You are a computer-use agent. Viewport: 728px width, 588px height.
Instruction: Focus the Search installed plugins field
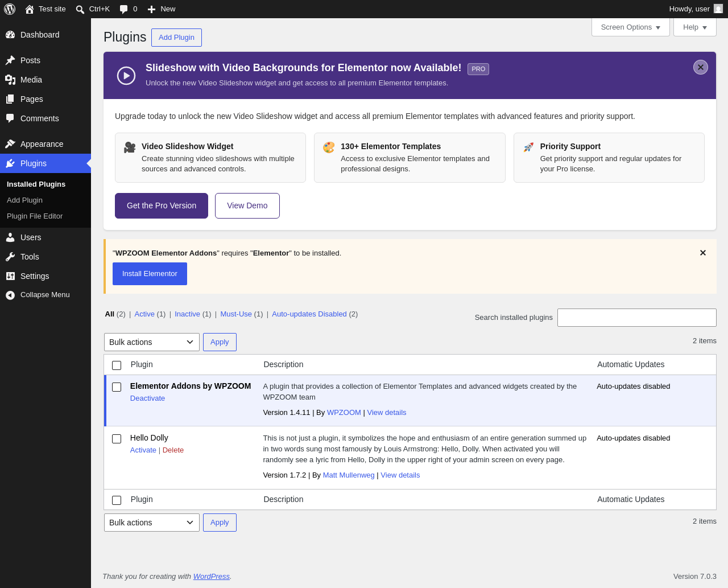pyautogui.click(x=637, y=318)
